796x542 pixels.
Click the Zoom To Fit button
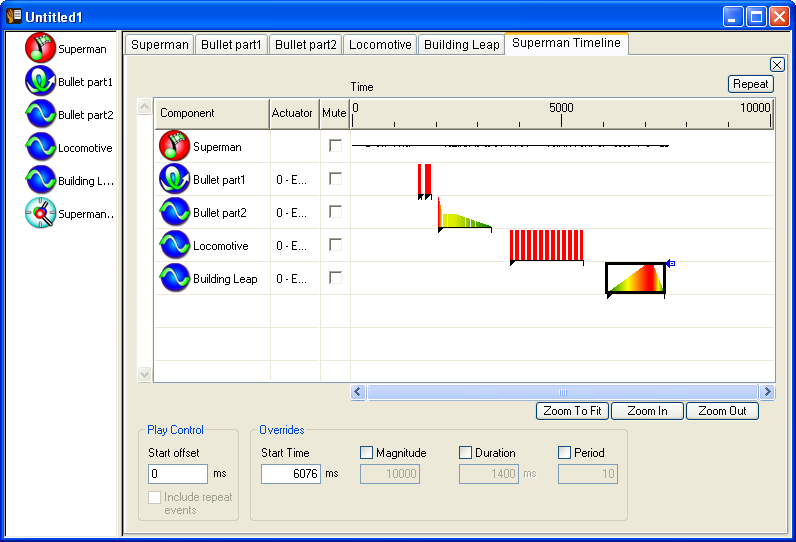point(572,411)
